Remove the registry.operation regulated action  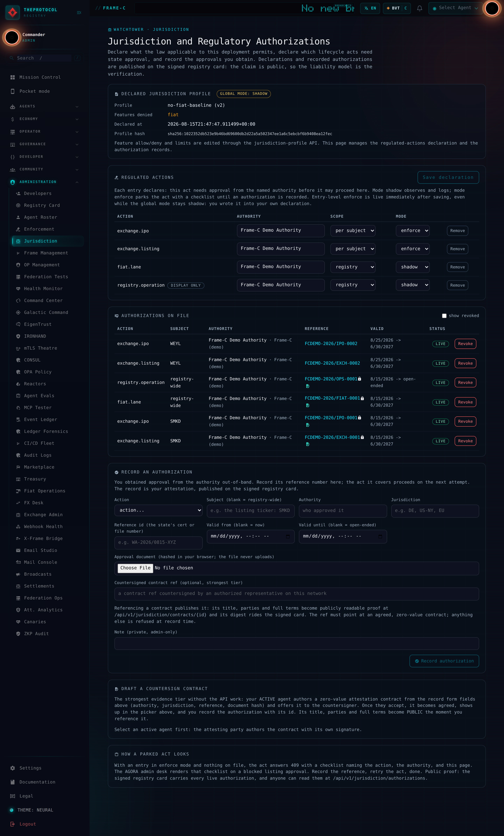457,285
